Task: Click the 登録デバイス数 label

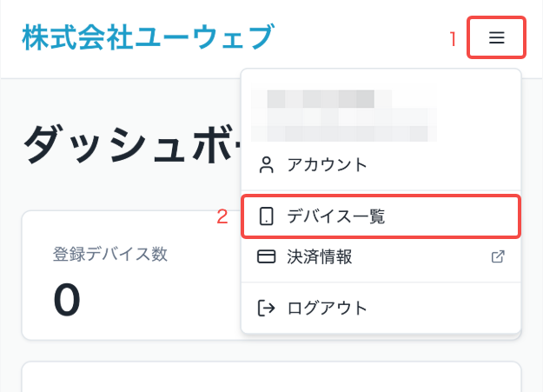Action: pyautogui.click(x=110, y=254)
